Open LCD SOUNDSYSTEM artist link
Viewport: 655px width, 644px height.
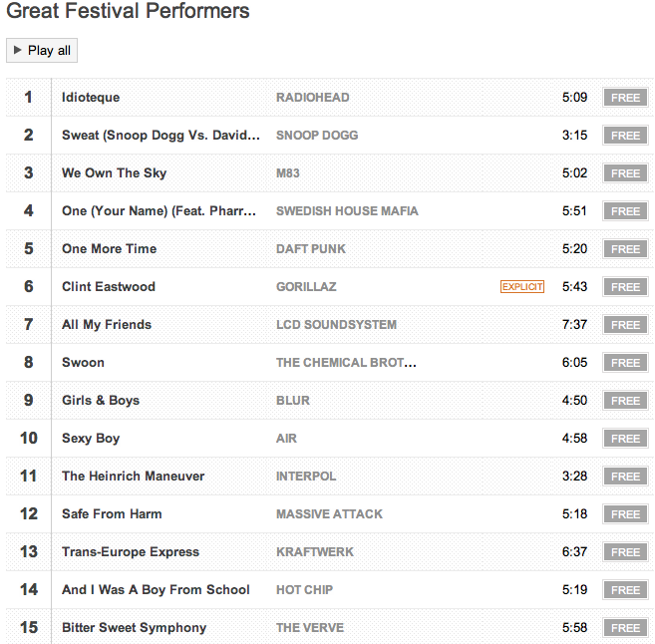pos(336,325)
